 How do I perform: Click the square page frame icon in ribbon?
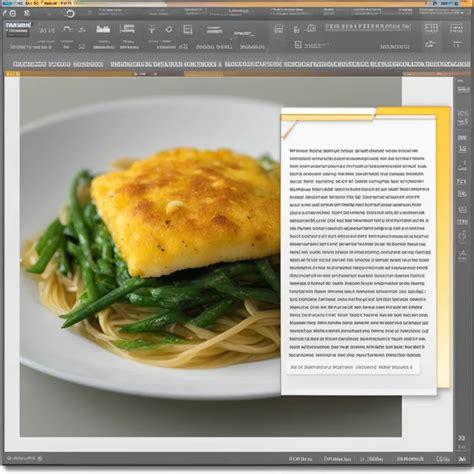tap(188, 30)
